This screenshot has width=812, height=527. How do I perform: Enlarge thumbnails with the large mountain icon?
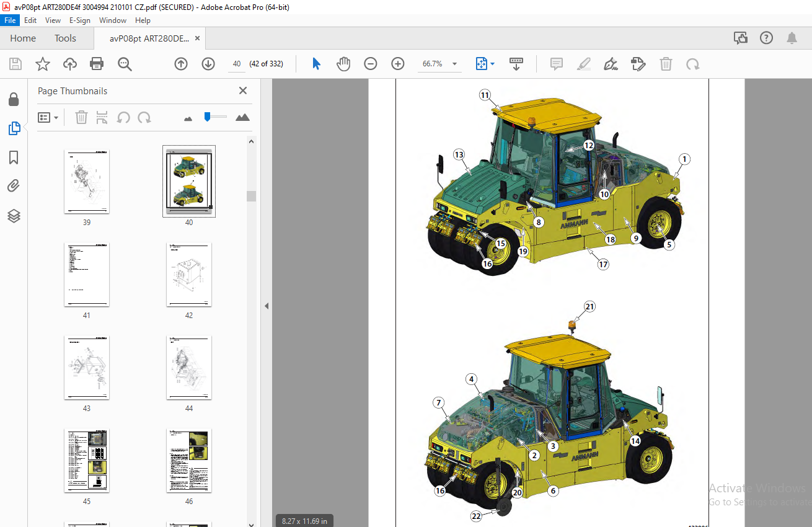pyautogui.click(x=243, y=117)
